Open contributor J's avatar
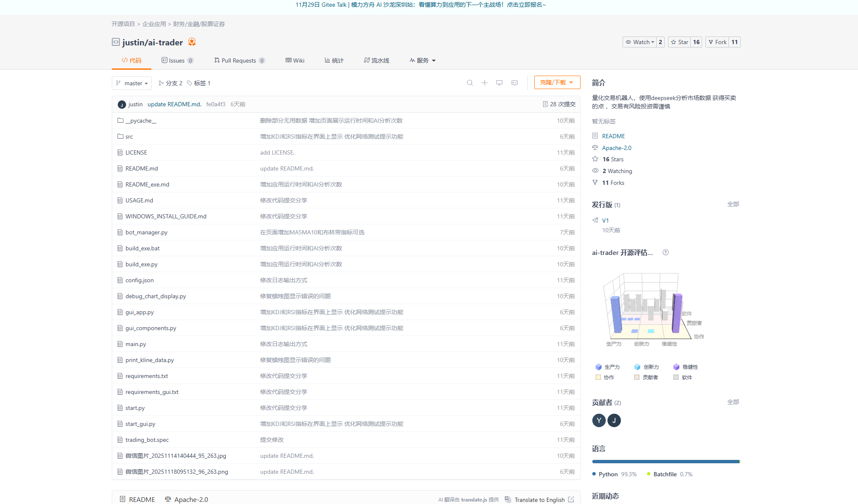 [614, 420]
